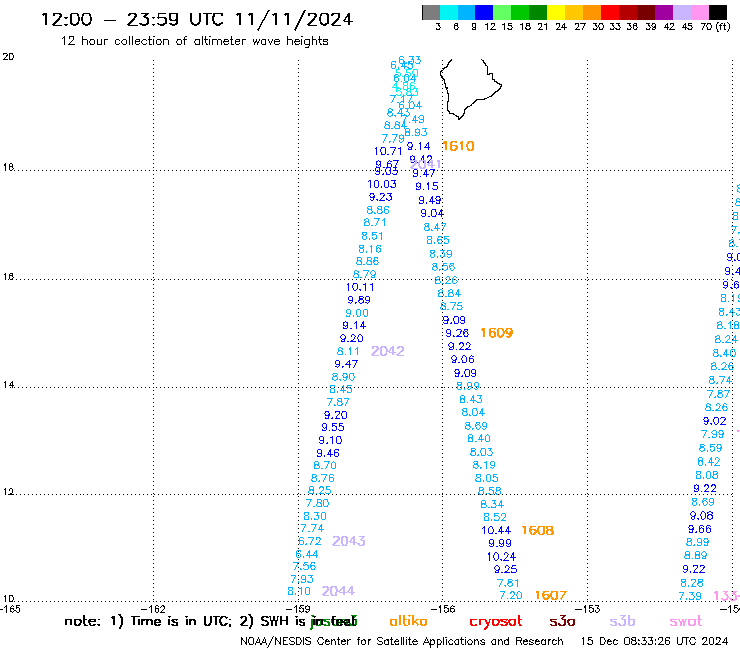Click the orange pass number 1610
Image resolution: width=740 pixels, height=650 pixels.
coord(458,146)
